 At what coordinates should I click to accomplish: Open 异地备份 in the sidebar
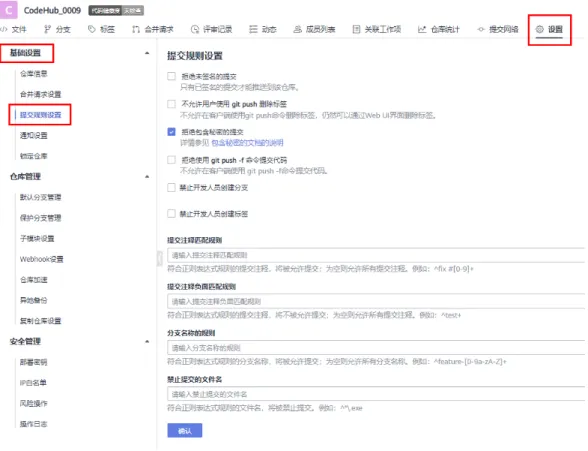(34, 300)
